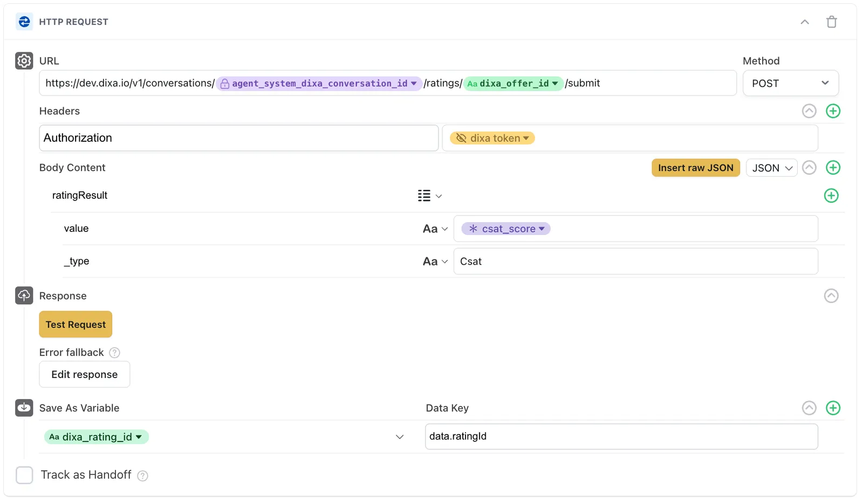Collapse the HTTP Request panel
863x504 pixels.
click(805, 22)
